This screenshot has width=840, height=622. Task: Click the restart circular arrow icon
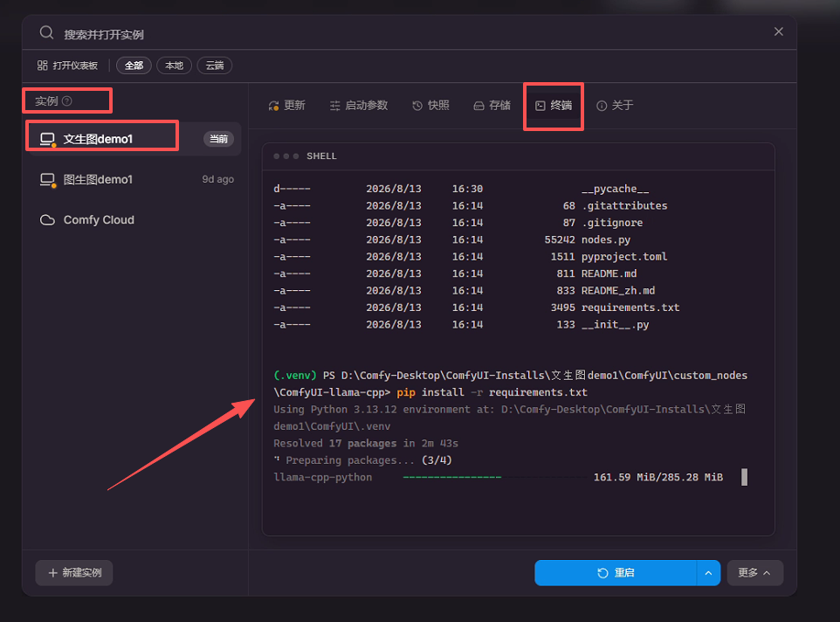(602, 573)
